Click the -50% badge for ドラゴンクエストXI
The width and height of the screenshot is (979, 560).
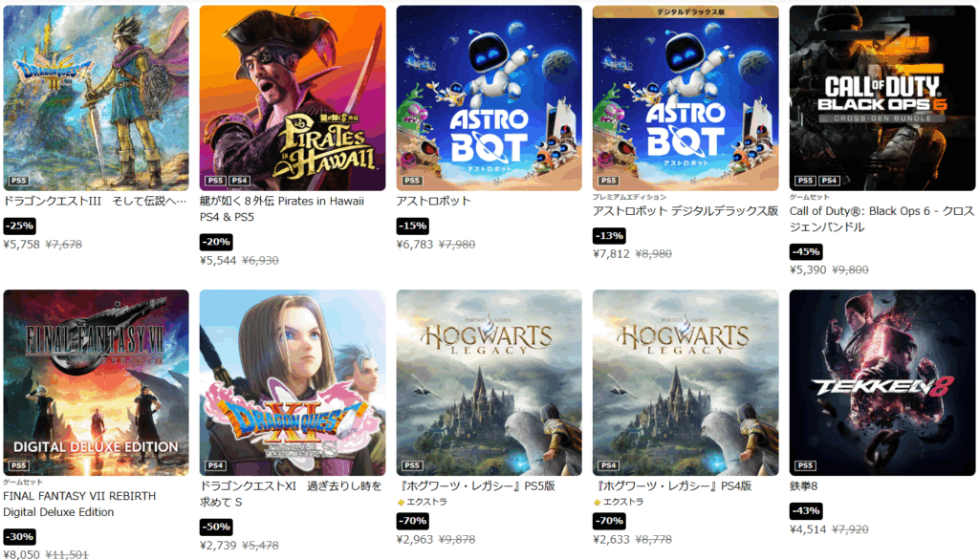[x=216, y=527]
